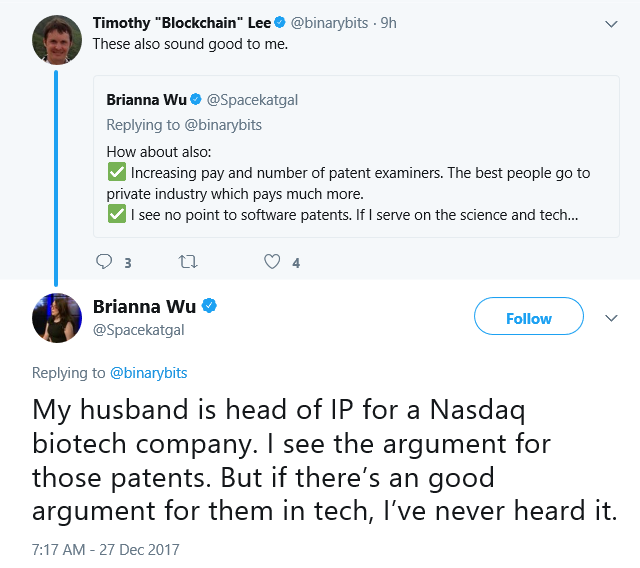
Task: Open the quoted Brianna Wu tweet card
Action: coord(356,156)
